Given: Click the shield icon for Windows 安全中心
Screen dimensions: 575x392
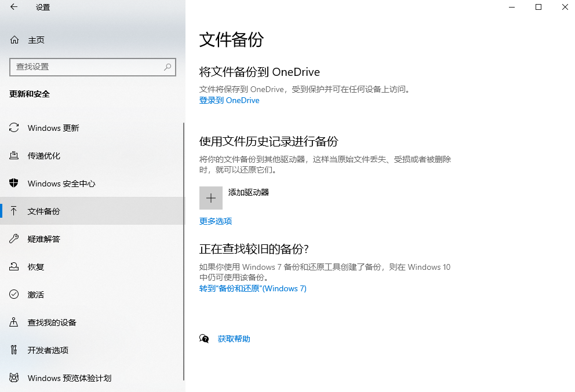Looking at the screenshot, I should click(14, 183).
